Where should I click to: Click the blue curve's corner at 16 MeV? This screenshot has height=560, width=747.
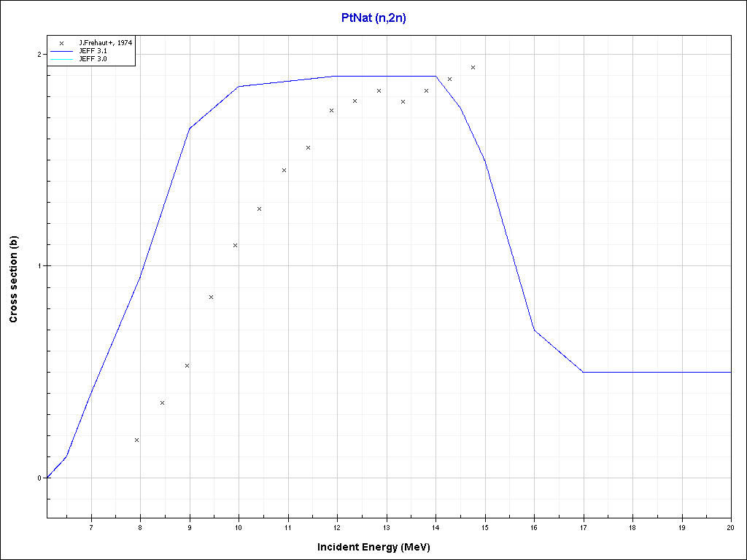(534, 330)
